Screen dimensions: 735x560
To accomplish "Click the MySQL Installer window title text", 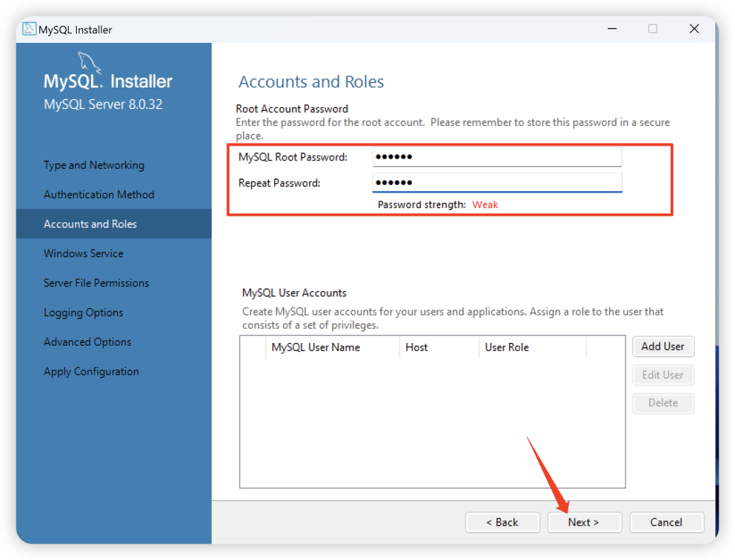I will pyautogui.click(x=76, y=29).
